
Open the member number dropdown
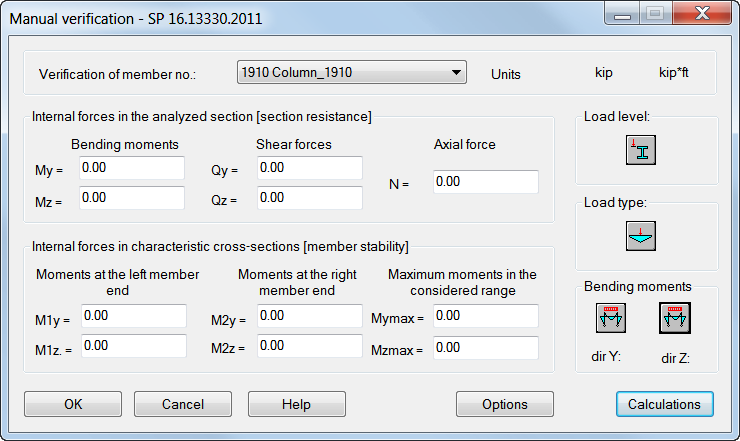click(x=353, y=73)
